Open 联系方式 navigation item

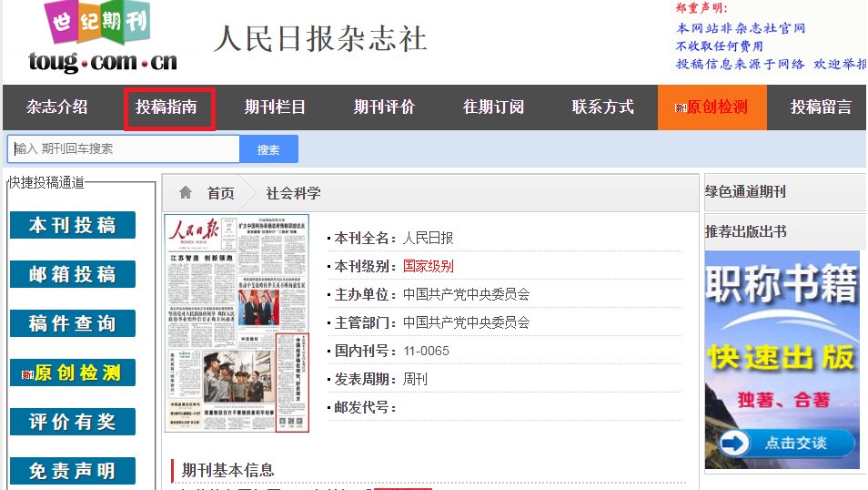pos(603,107)
